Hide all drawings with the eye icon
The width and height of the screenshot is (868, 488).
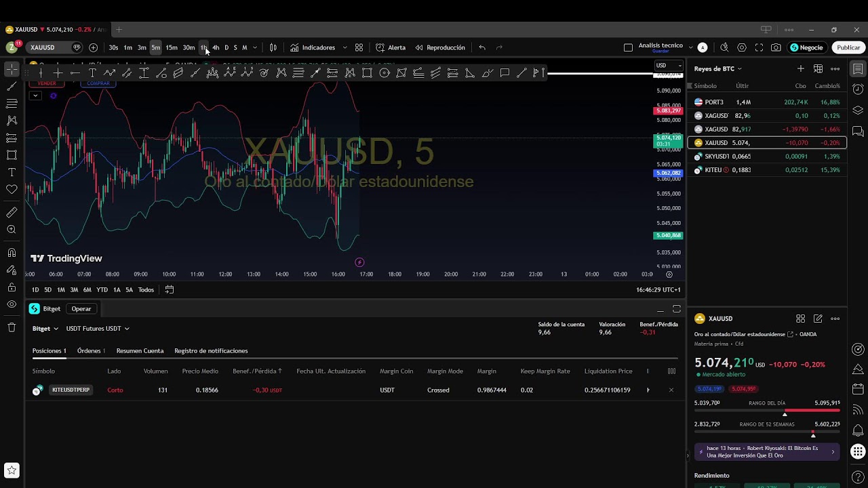(12, 304)
